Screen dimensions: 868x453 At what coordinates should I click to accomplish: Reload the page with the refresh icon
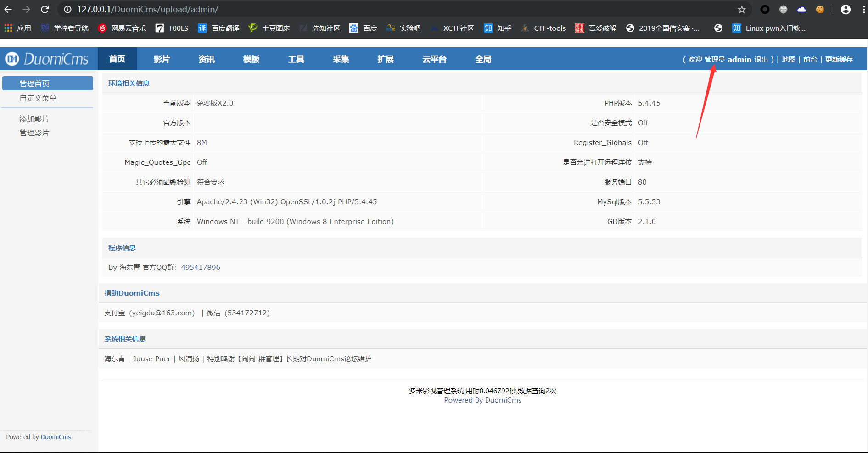[45, 9]
